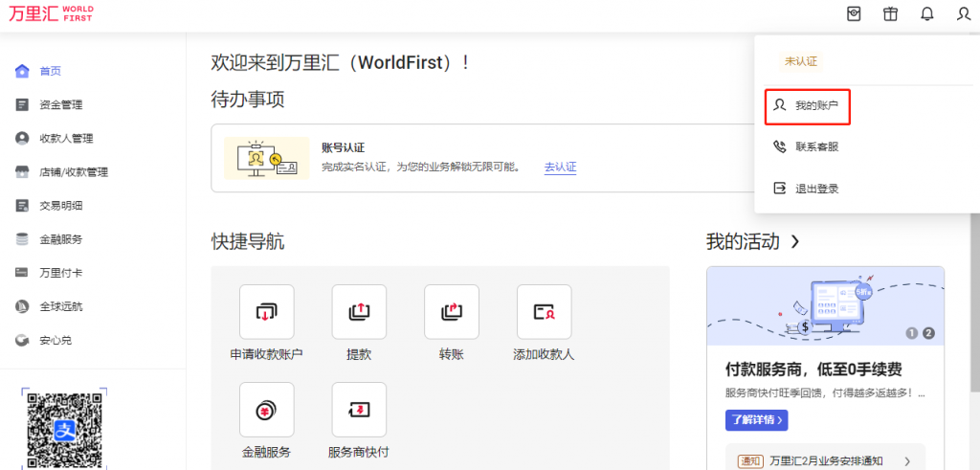The width and height of the screenshot is (980, 470).
Task: Open the notification bell
Action: 926,13
